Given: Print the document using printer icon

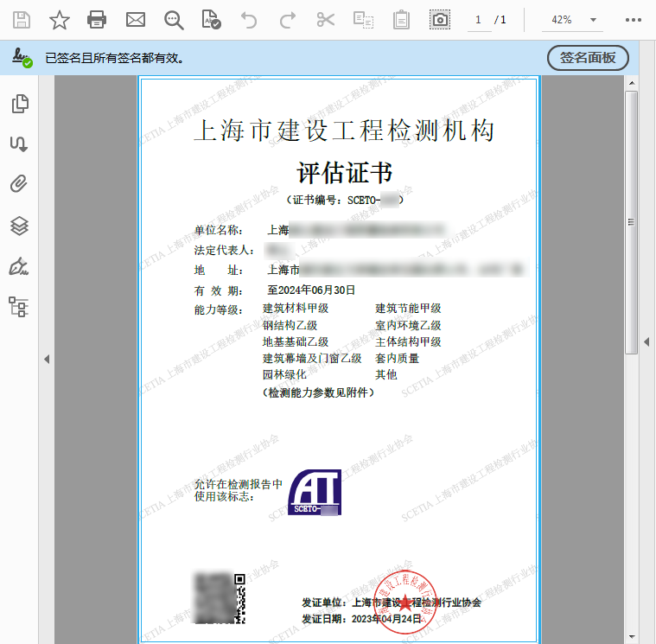Looking at the screenshot, I should click(97, 19).
